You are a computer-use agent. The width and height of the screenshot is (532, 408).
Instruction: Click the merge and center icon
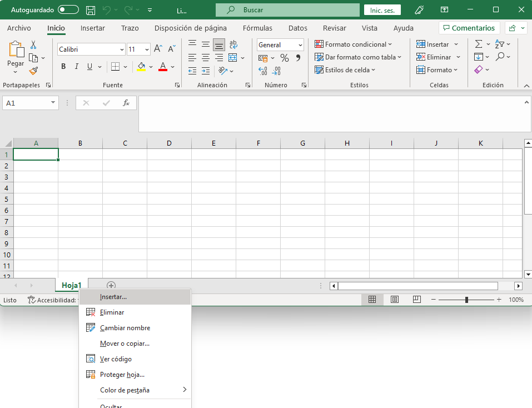(x=233, y=58)
